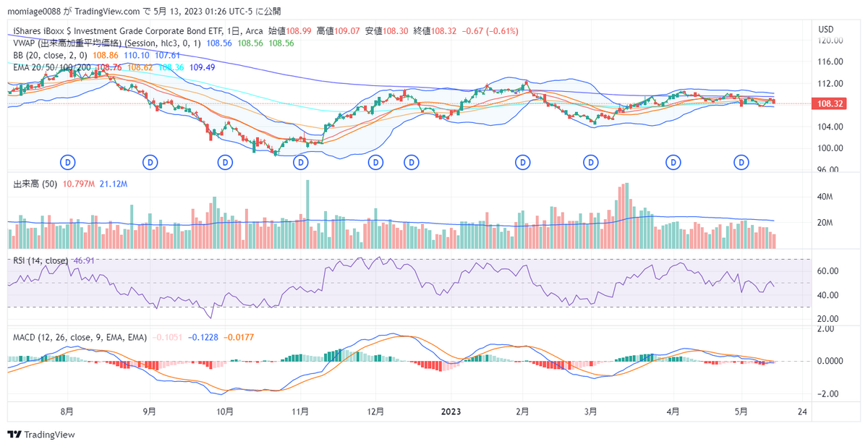This screenshot has width=868, height=447.
Task: Select the RSI (14, close) legend
Action: click(x=41, y=260)
